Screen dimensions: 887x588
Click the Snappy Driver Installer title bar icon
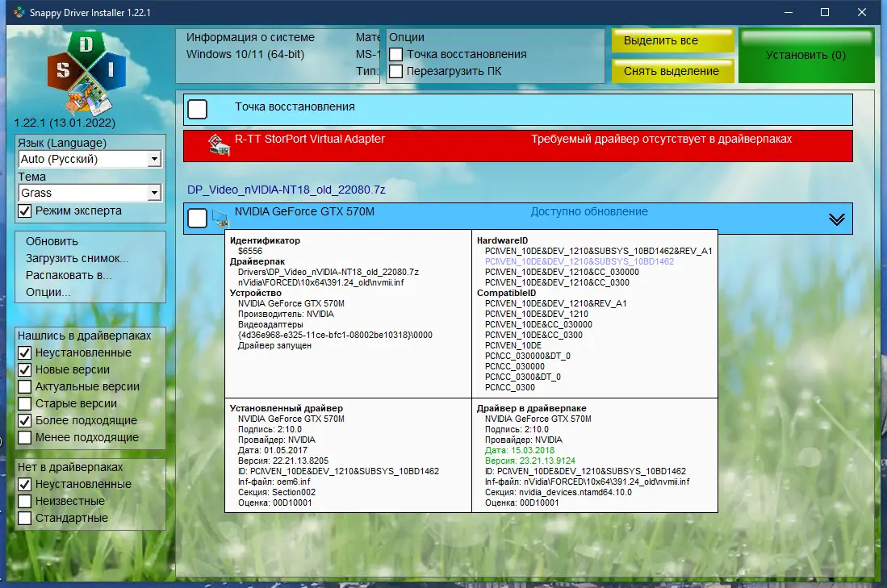point(19,12)
